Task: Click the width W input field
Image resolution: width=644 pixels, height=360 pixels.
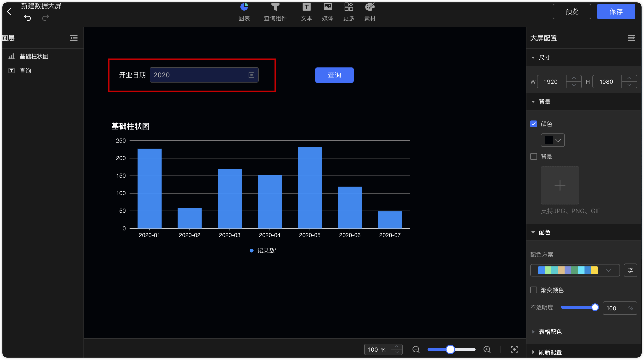Action: [551, 82]
